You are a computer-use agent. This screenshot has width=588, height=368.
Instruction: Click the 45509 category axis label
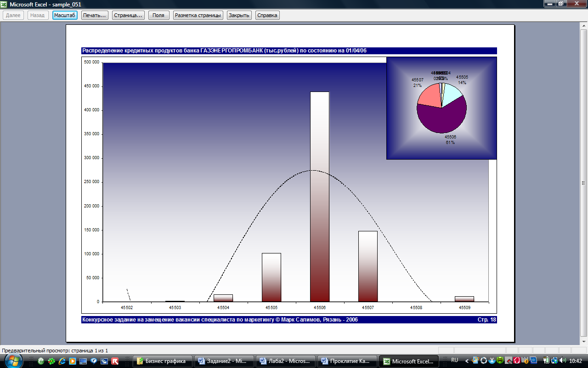[464, 307]
